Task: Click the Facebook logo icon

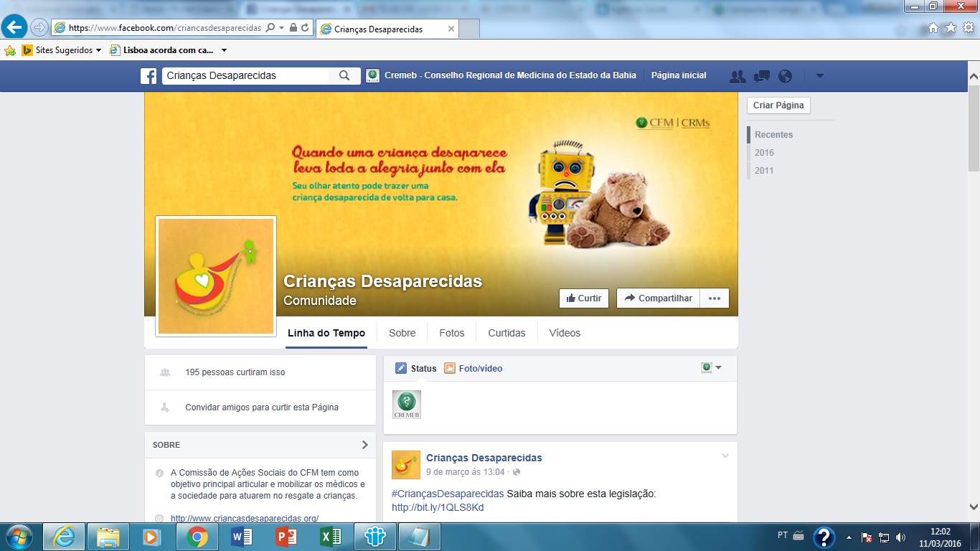Action: tap(149, 76)
